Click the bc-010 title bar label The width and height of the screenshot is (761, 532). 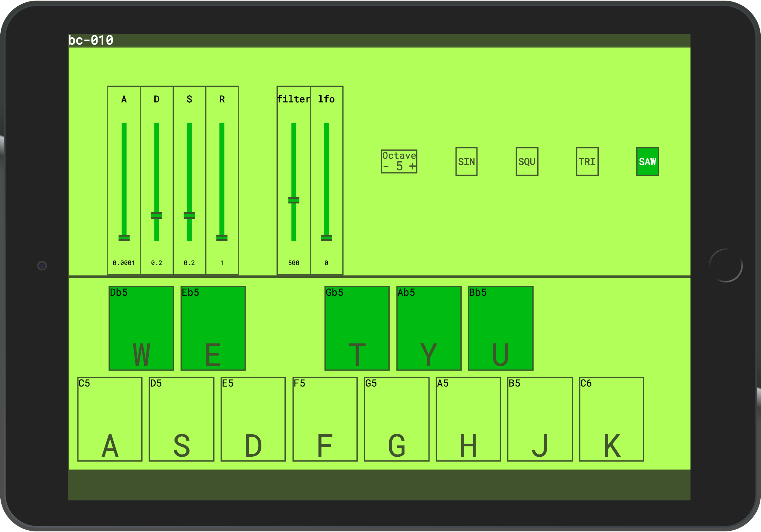(90, 40)
